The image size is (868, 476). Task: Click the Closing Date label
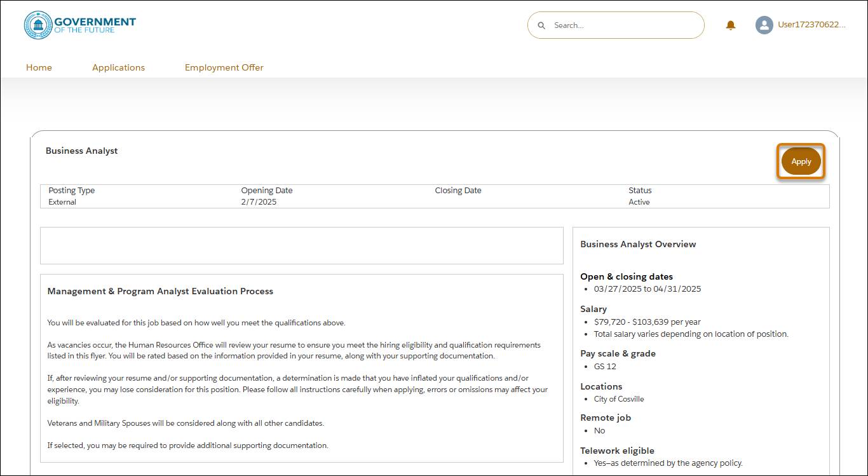pyautogui.click(x=458, y=190)
